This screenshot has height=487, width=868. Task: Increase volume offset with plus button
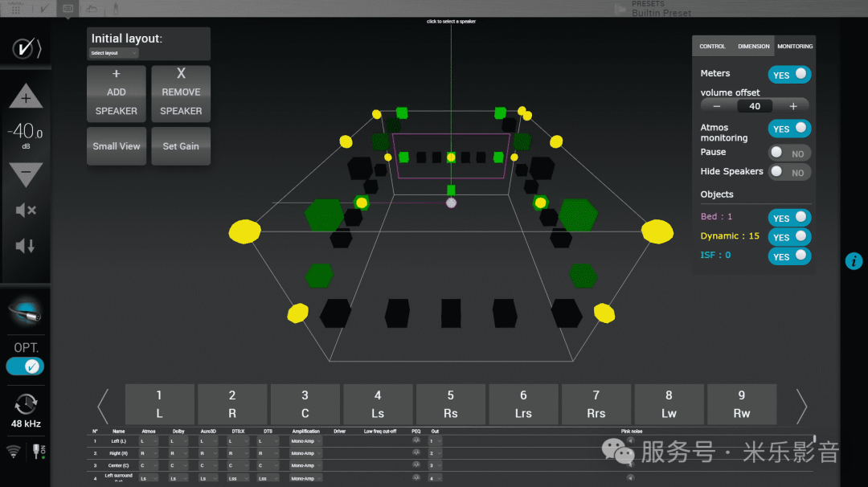pyautogui.click(x=793, y=106)
